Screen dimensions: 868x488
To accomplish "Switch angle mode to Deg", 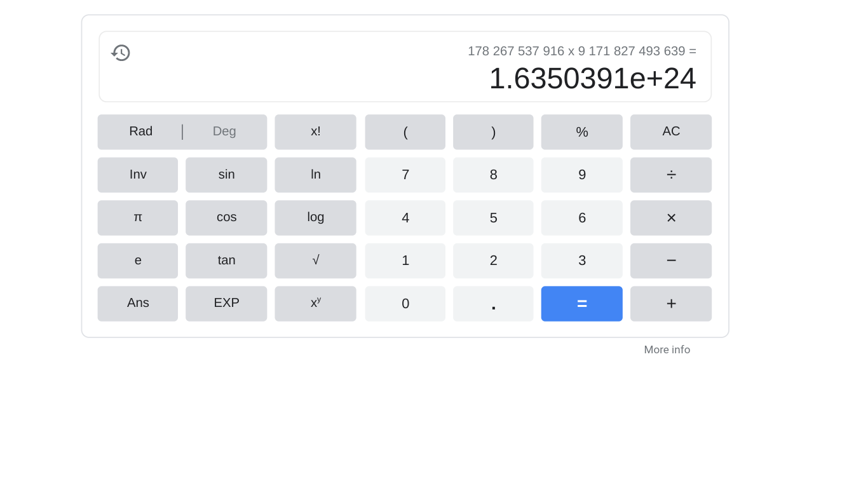I will 224,132.
